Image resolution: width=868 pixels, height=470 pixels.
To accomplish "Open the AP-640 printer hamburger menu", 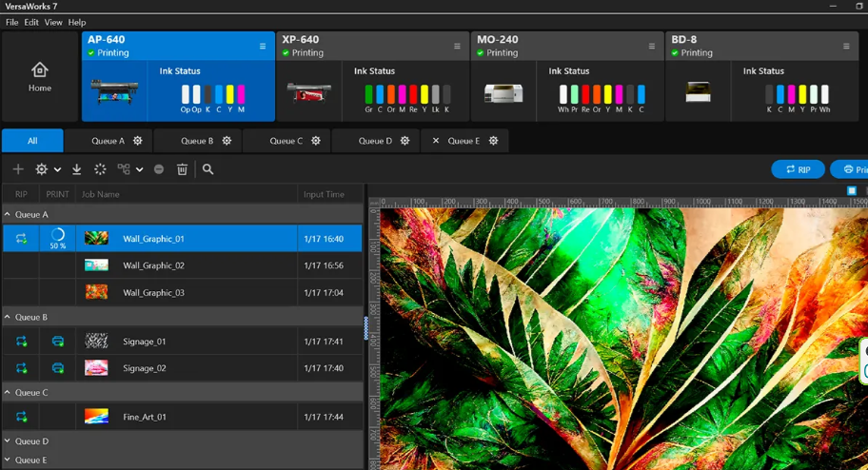I will click(263, 46).
